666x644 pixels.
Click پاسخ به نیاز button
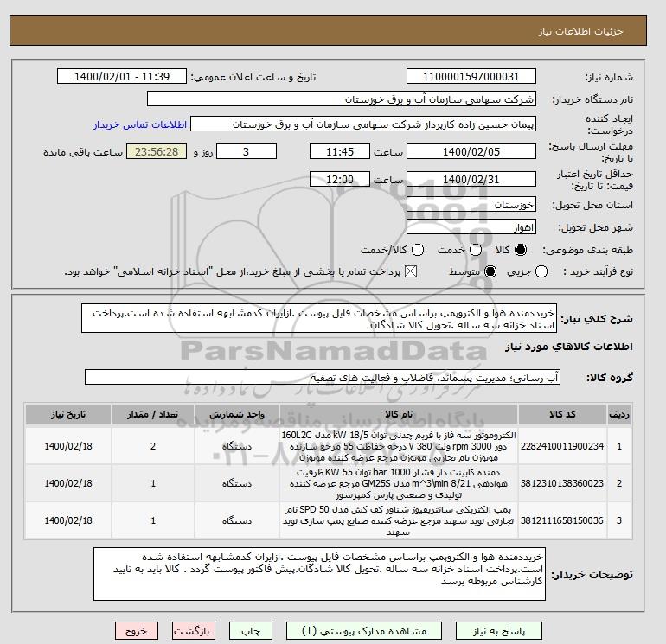pos(499,631)
